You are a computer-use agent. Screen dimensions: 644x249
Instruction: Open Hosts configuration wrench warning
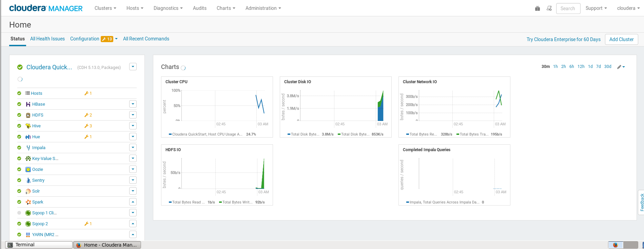pyautogui.click(x=88, y=93)
